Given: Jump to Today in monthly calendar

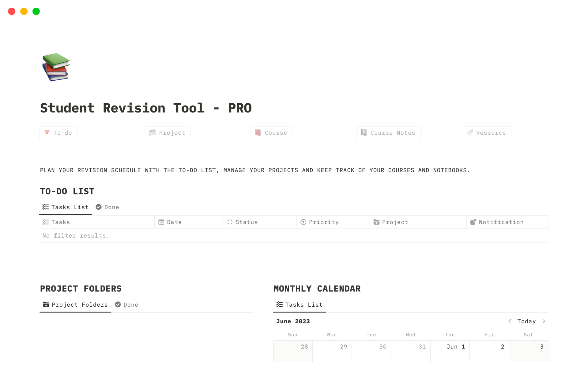Looking at the screenshot, I should [x=526, y=321].
